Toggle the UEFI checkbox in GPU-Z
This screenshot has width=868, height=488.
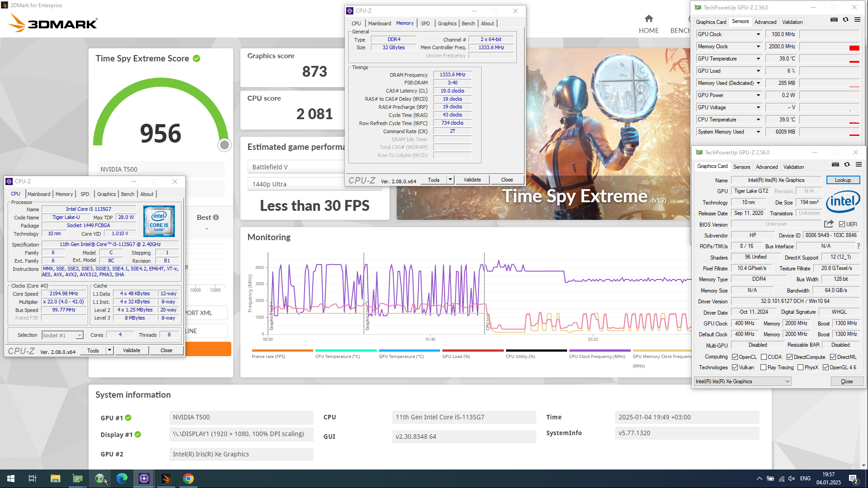(842, 224)
